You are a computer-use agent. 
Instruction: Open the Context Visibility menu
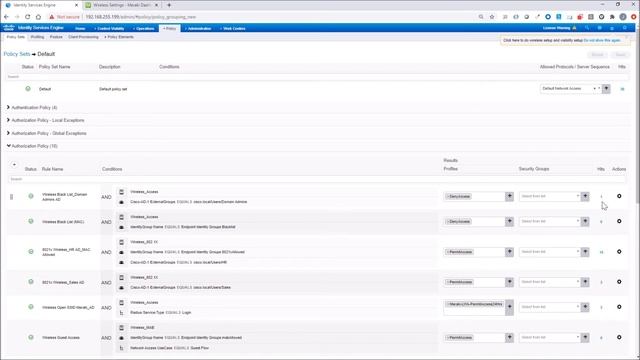tap(109, 29)
